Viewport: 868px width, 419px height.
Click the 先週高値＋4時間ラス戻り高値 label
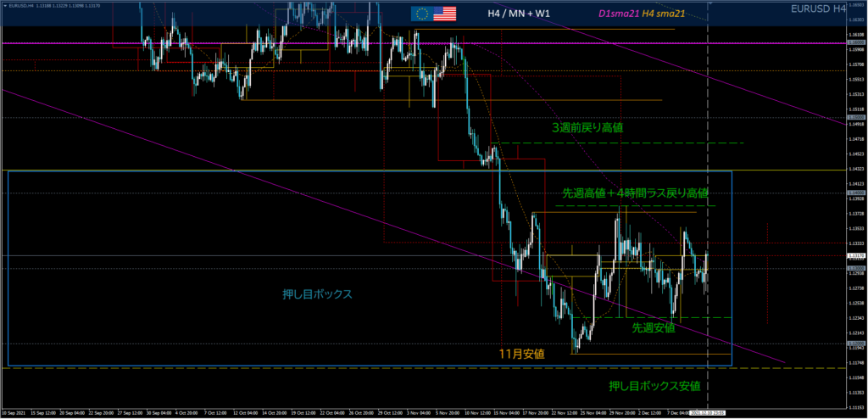(635, 193)
